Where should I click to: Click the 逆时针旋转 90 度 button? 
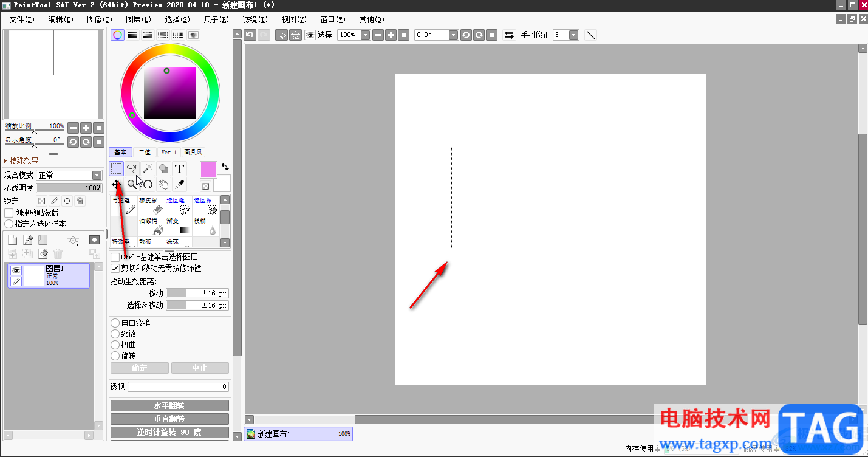click(169, 433)
